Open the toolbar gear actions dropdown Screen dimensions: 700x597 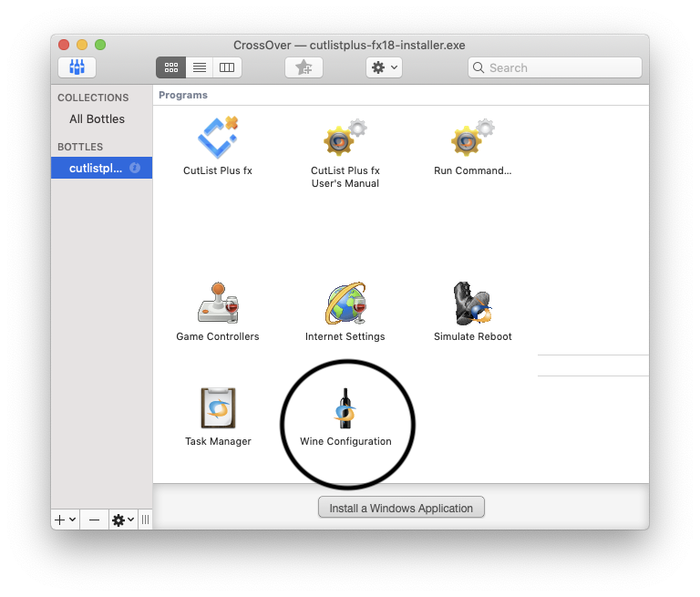point(384,67)
